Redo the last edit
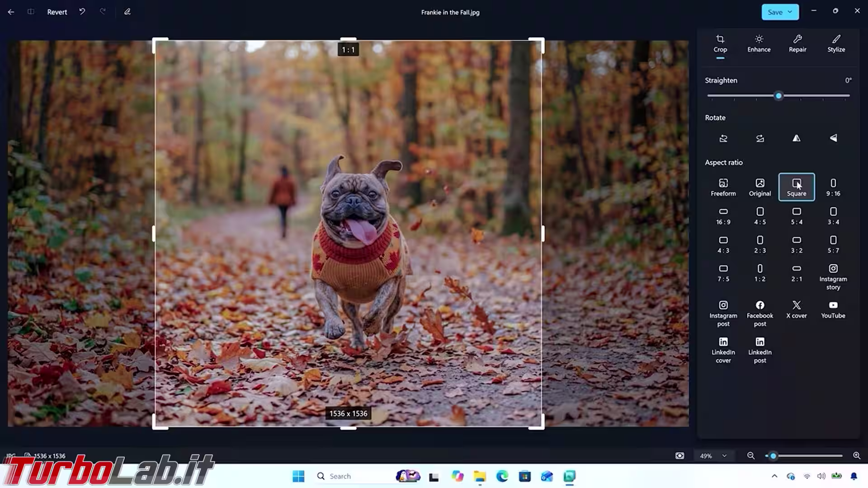Viewport: 868px width, 488px height. click(x=103, y=12)
